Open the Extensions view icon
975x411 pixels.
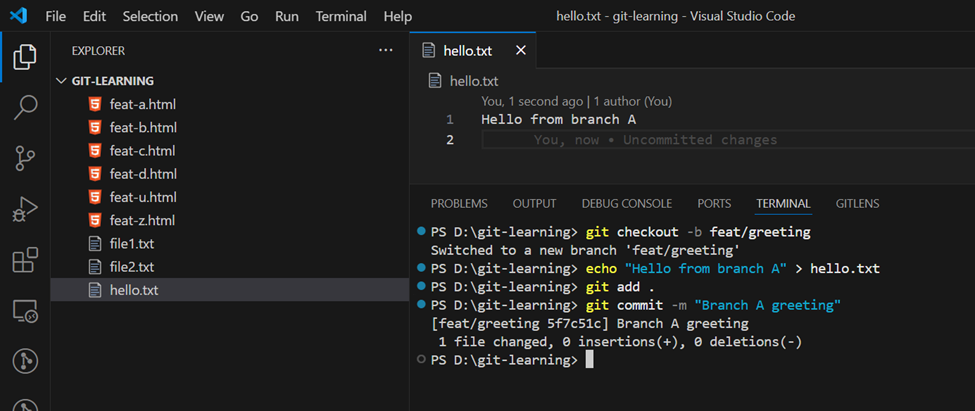click(x=25, y=260)
